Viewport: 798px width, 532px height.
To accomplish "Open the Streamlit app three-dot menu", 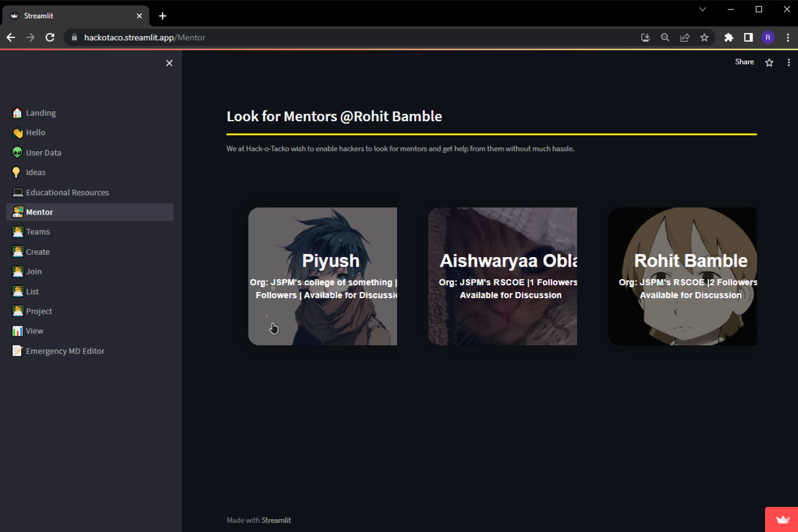I will pyautogui.click(x=789, y=63).
